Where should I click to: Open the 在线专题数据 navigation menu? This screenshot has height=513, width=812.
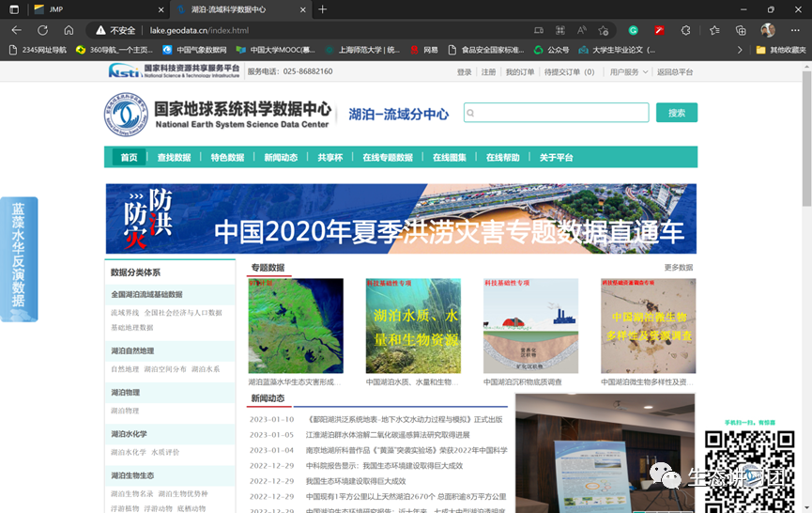point(388,157)
